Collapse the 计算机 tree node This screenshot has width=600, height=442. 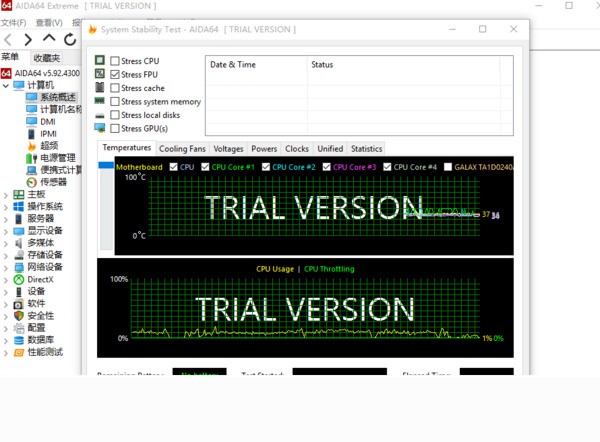[x=5, y=85]
